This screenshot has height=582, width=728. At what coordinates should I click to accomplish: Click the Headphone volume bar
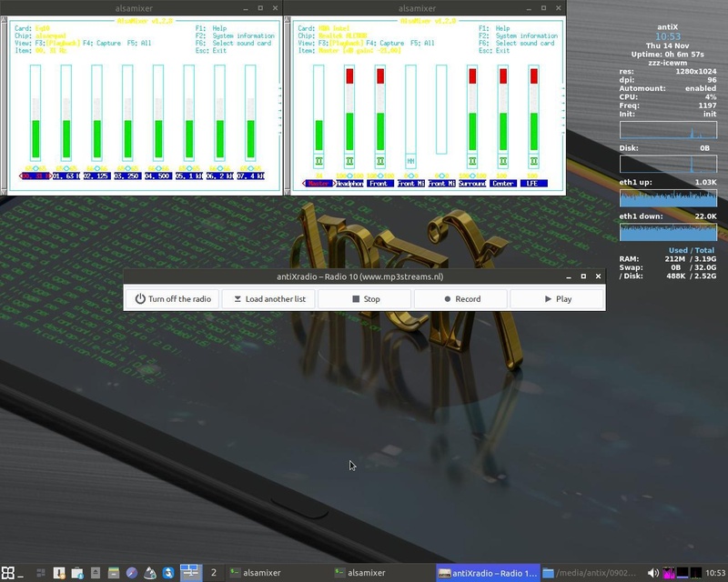[x=349, y=109]
